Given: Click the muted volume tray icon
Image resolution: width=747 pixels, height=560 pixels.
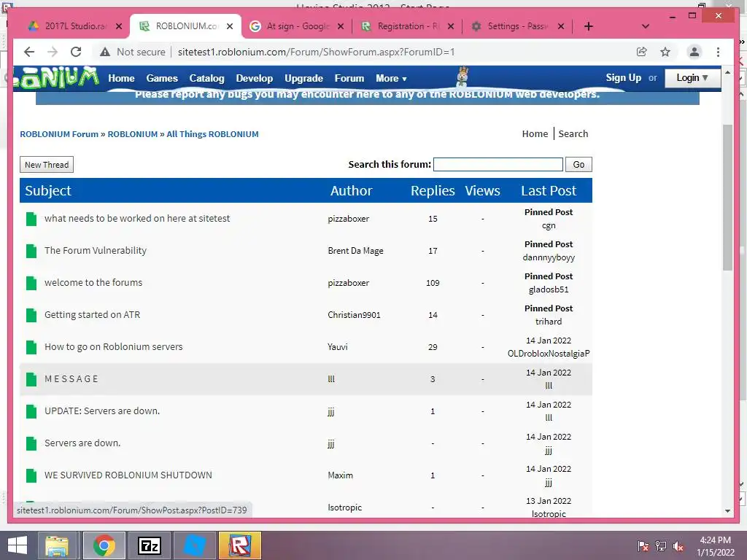Looking at the screenshot, I should tap(679, 545).
